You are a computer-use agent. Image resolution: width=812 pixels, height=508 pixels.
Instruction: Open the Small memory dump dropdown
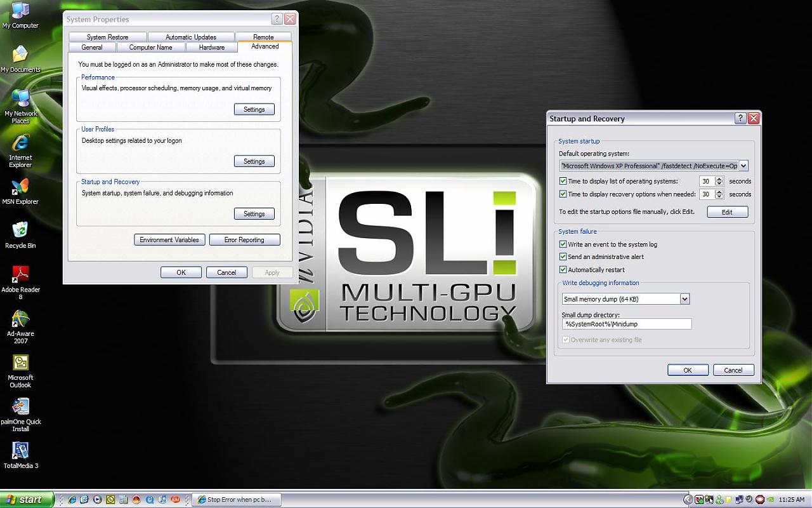(x=684, y=299)
